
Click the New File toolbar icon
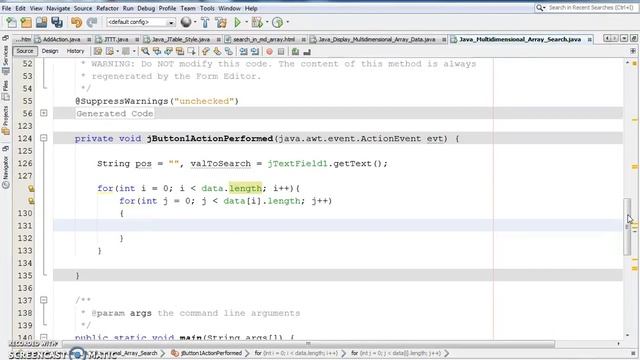tap(11, 22)
